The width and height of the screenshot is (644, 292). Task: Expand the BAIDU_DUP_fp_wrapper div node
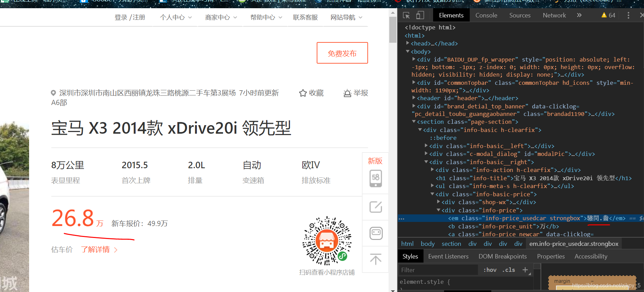[x=414, y=59]
